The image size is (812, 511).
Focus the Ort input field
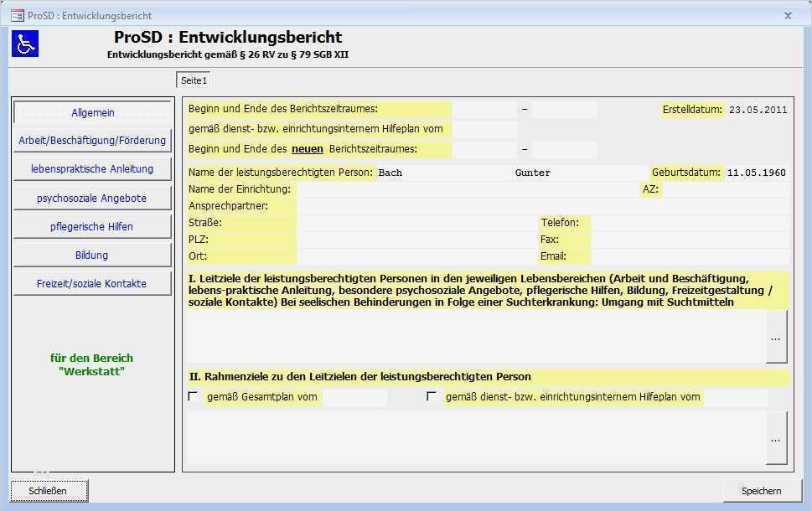pyautogui.click(x=417, y=256)
